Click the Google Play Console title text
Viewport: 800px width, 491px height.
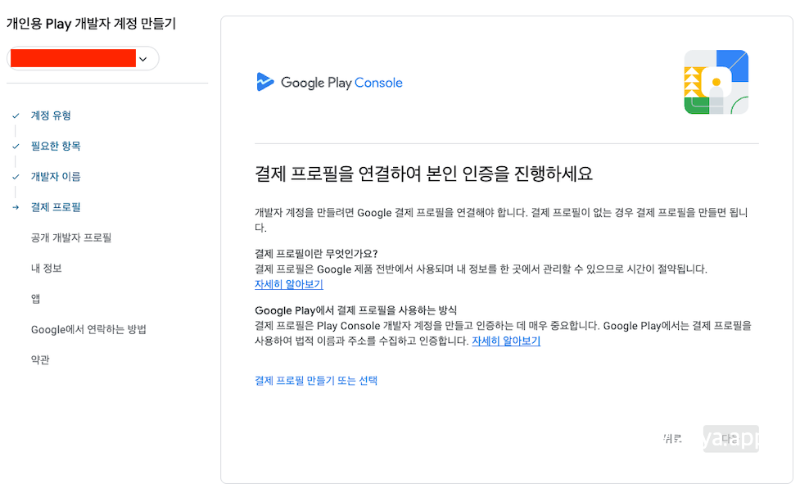tap(341, 83)
